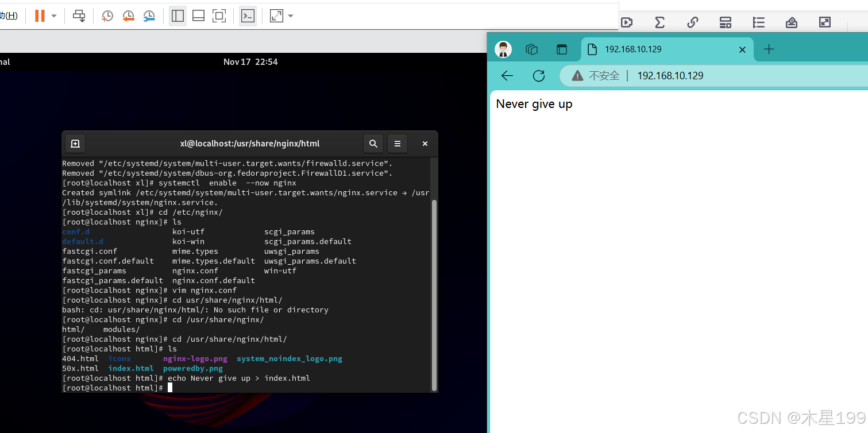The height and width of the screenshot is (433, 868).
Task: Take a VM snapshot with the clock-plus icon
Action: pos(107,16)
